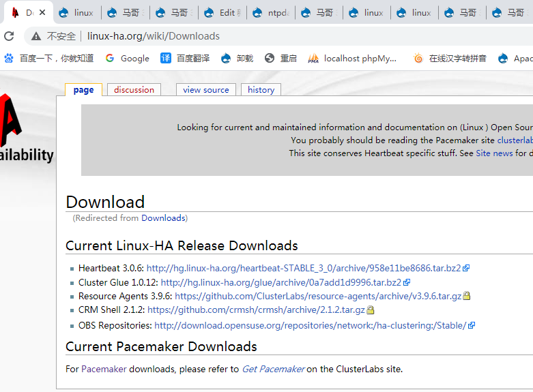533x392 pixels.
Task: Open the Apache bookmark Drupal icon
Action: 503,59
